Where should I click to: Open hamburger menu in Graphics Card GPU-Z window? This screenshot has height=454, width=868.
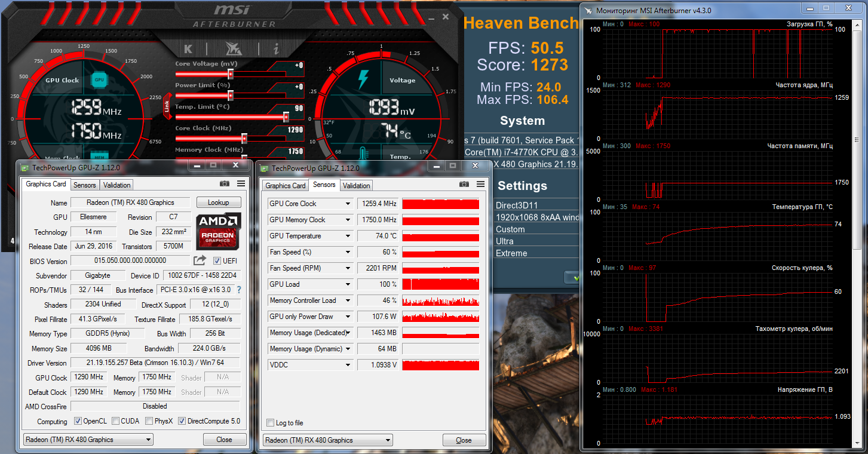241,184
